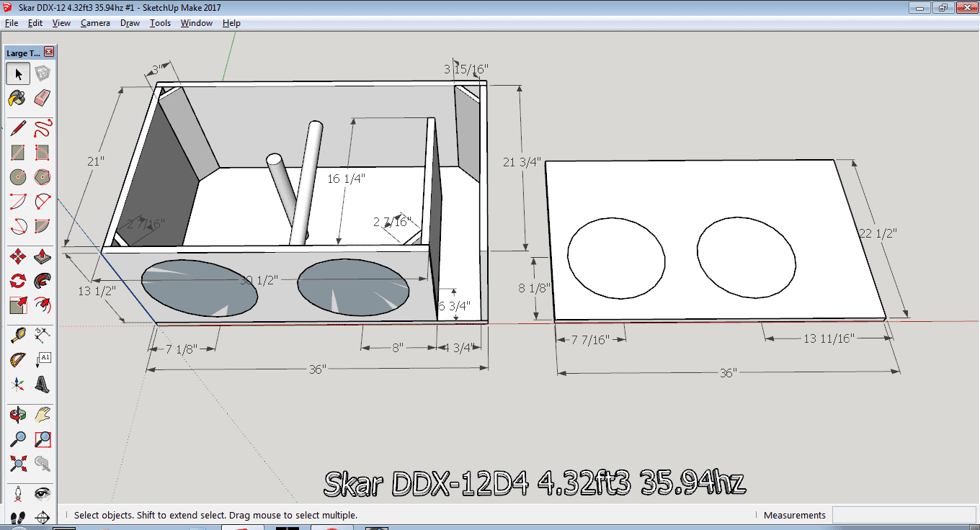Screen dimensions: 980x530
Task: Select the 7 7/16" dimension label
Action: click(590, 339)
